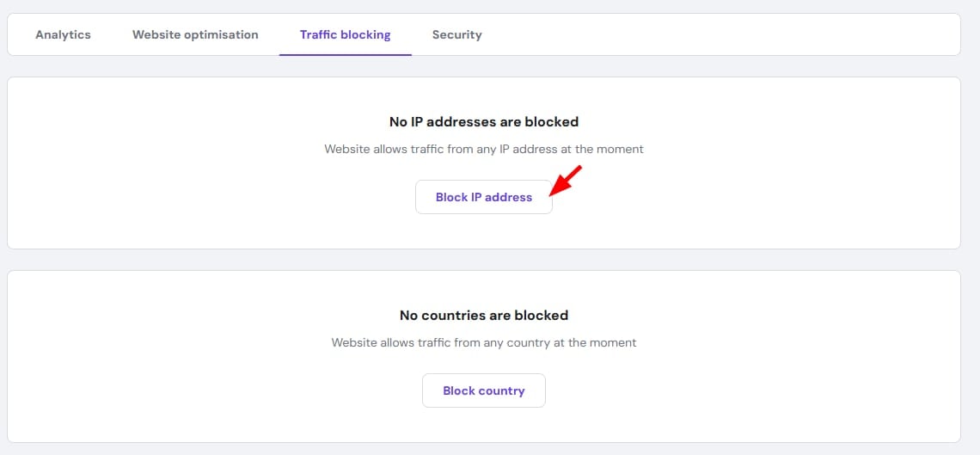Click the grey background below the country card
Screen dimensions: 980x455
pyautogui.click(x=483, y=449)
